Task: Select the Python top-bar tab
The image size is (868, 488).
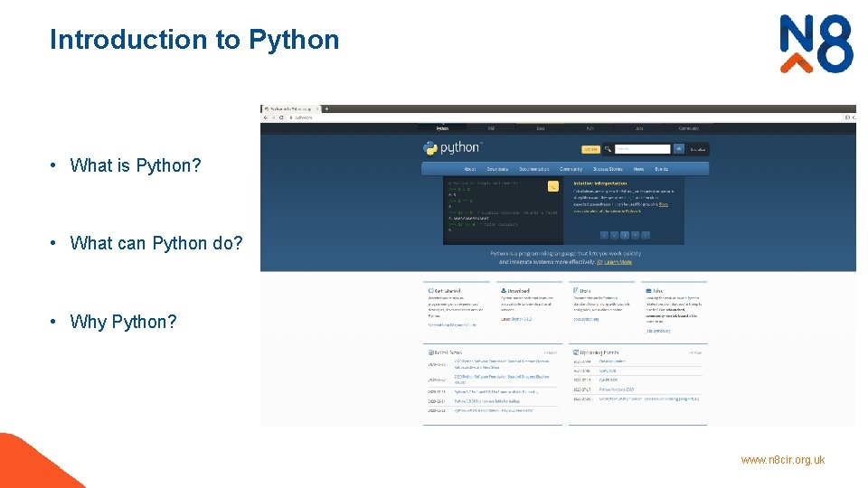Action: click(442, 128)
